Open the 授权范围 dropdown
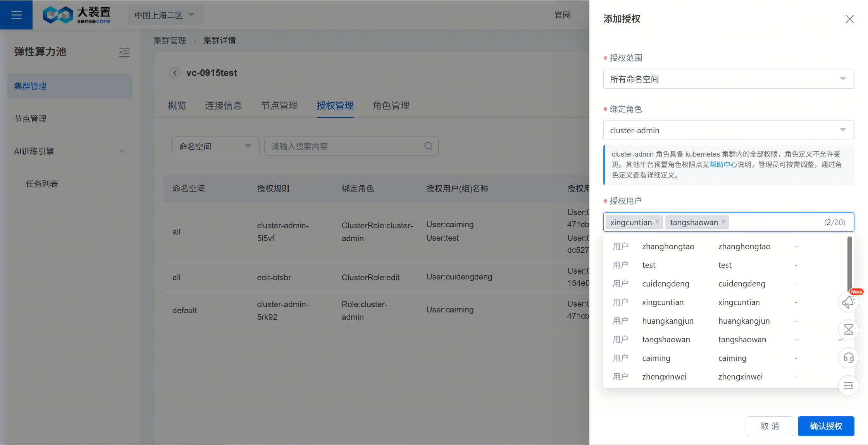This screenshot has width=868, height=445. click(x=728, y=79)
